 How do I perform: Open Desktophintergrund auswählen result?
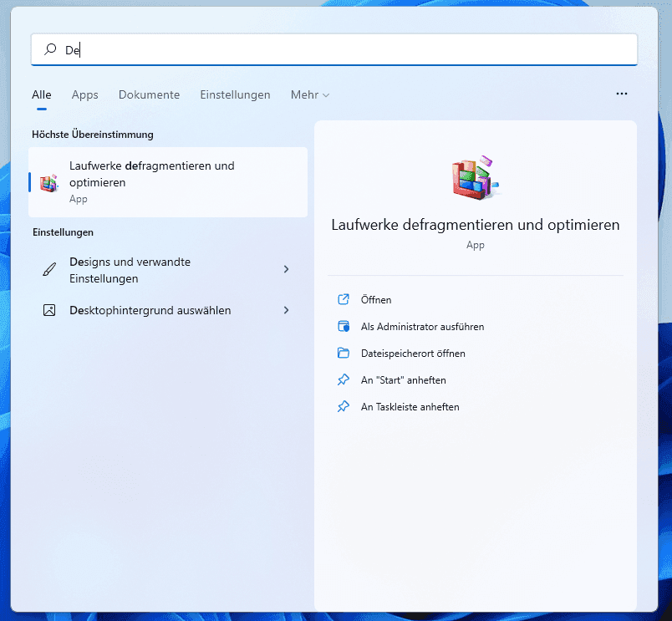coord(168,310)
